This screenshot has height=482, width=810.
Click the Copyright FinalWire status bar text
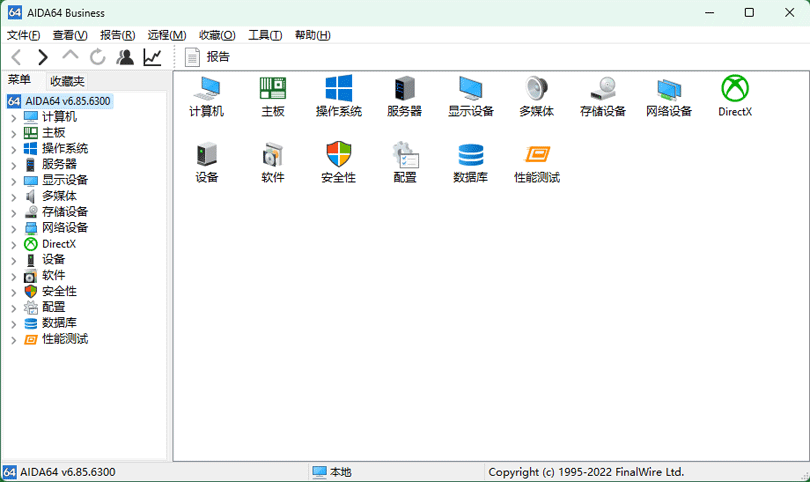(x=586, y=472)
